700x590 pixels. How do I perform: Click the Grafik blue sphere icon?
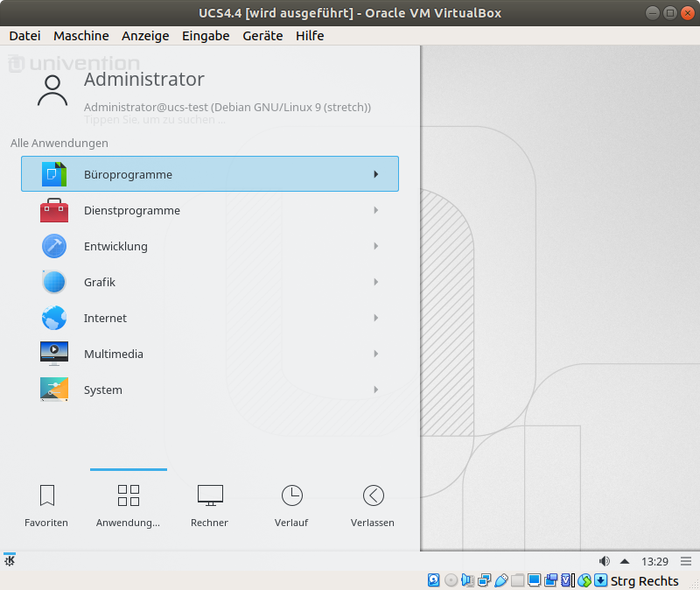54,282
